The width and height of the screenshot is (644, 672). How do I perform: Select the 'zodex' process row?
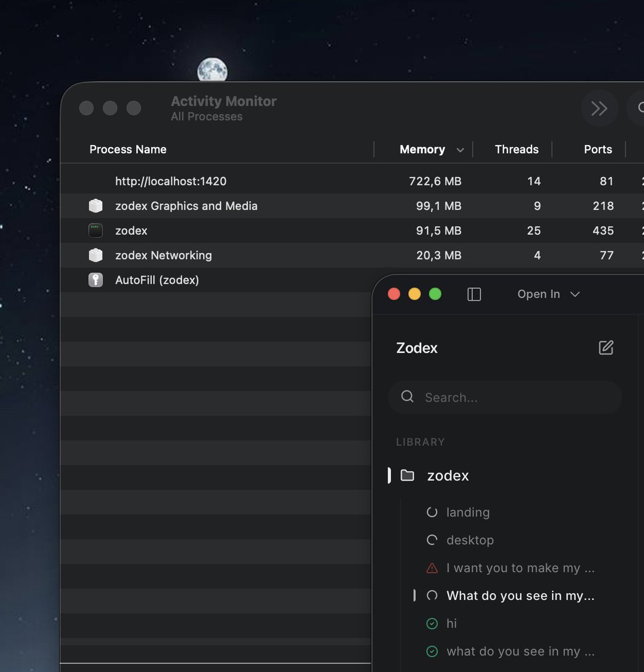click(352, 231)
